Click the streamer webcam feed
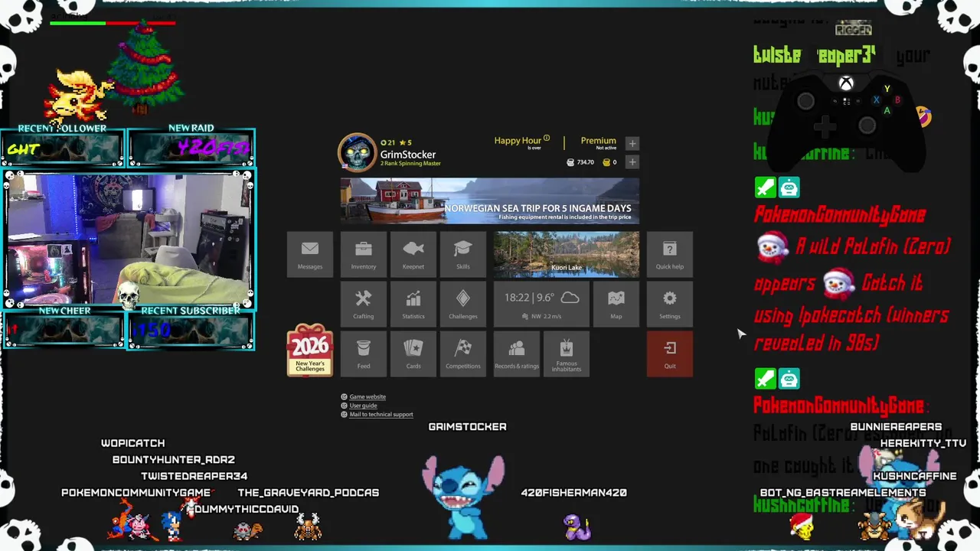The height and width of the screenshot is (551, 980). click(x=129, y=240)
